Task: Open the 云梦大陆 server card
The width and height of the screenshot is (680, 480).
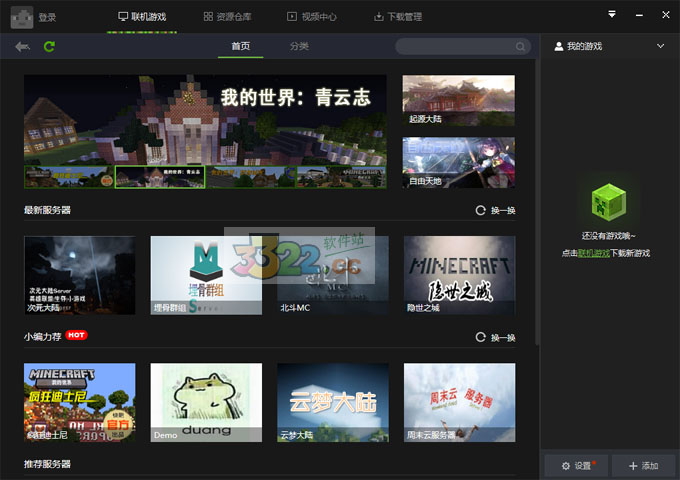Action: (333, 402)
